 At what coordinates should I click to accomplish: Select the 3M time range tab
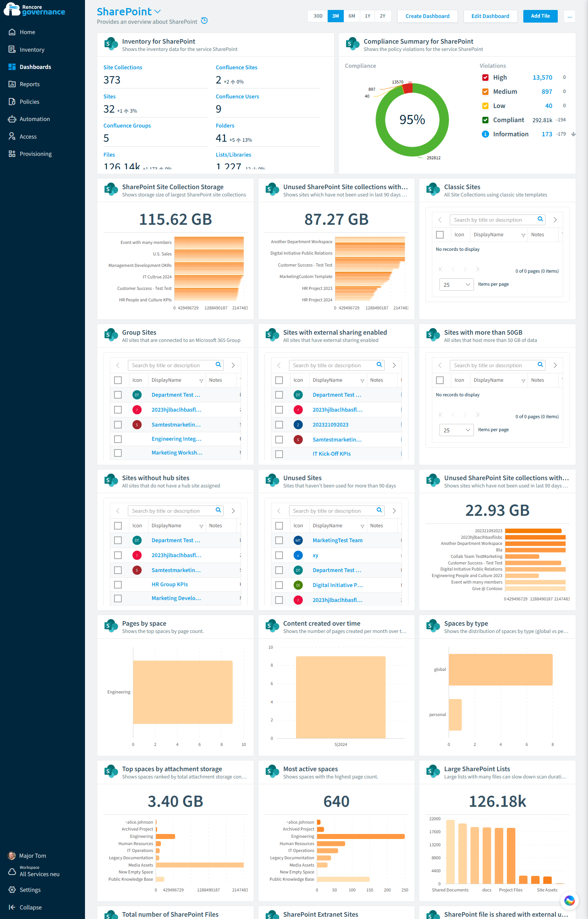(335, 16)
